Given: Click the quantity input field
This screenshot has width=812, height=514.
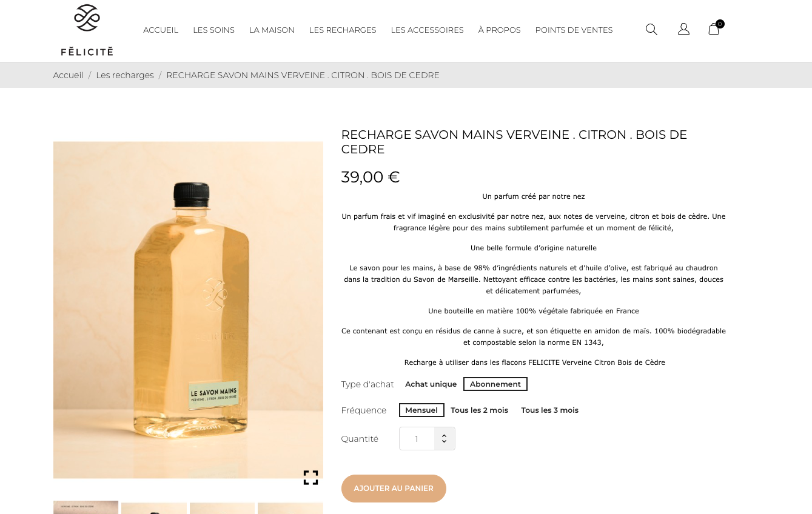Looking at the screenshot, I should tap(417, 439).
